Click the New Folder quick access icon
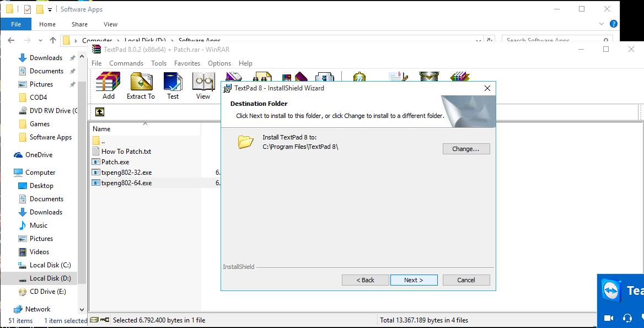The width and height of the screenshot is (644, 328). pos(40,9)
